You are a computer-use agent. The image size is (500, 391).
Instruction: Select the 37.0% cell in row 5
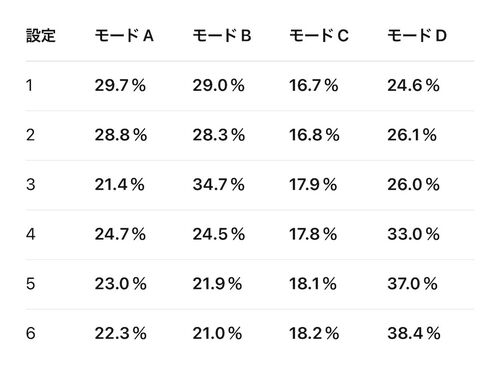pyautogui.click(x=412, y=284)
